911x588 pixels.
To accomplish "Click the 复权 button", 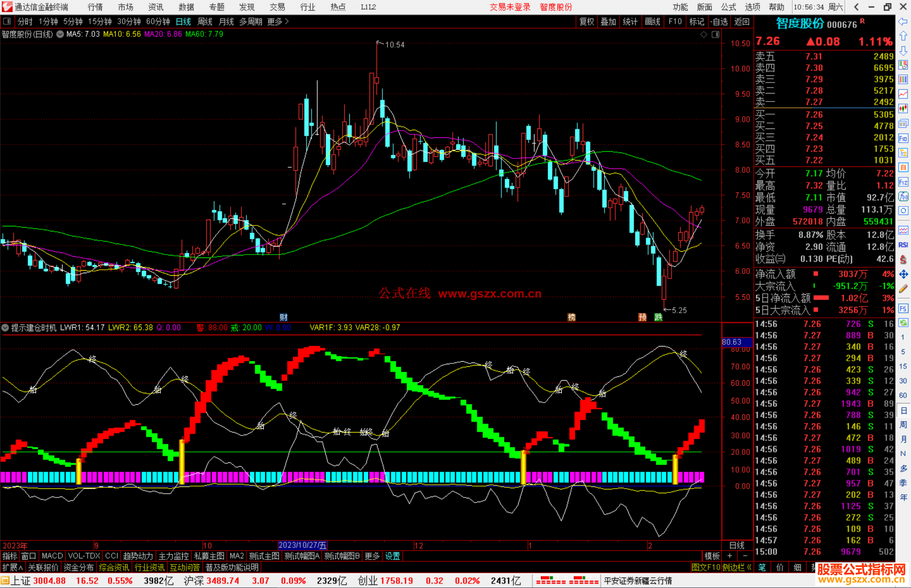I will 587,21.
